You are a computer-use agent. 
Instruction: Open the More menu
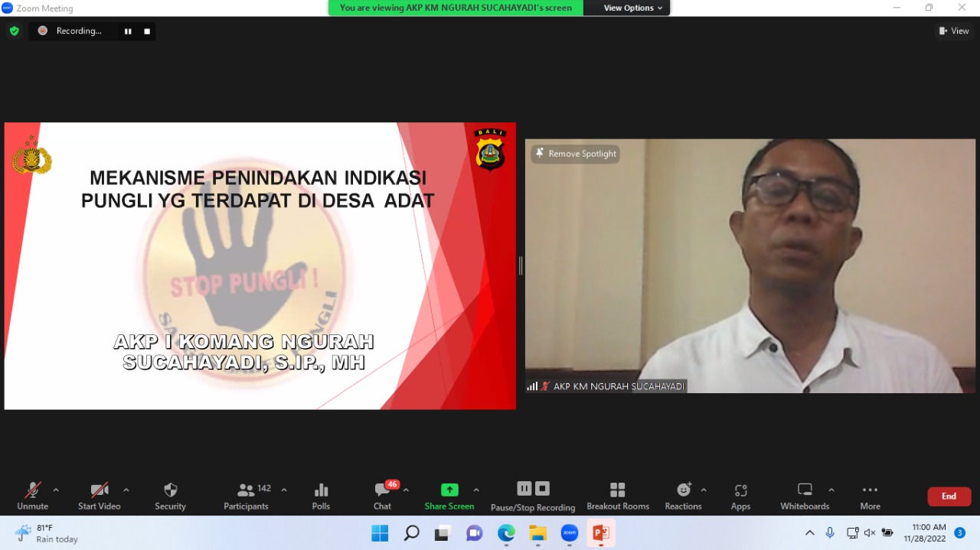tap(870, 496)
